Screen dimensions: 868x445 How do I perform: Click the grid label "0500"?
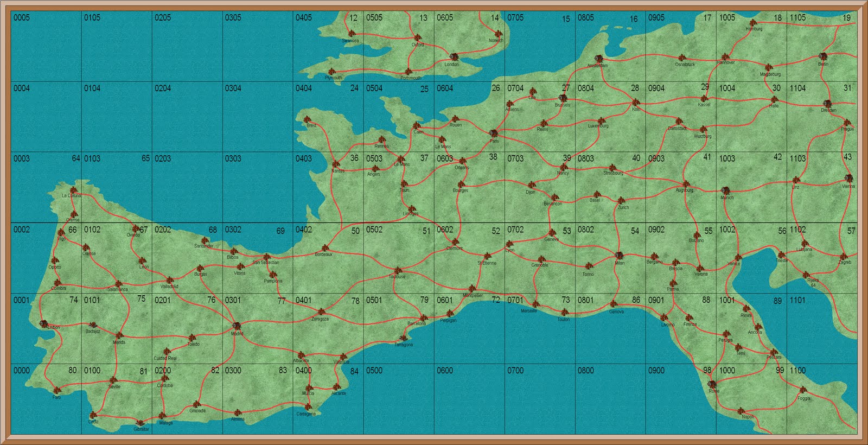(374, 371)
